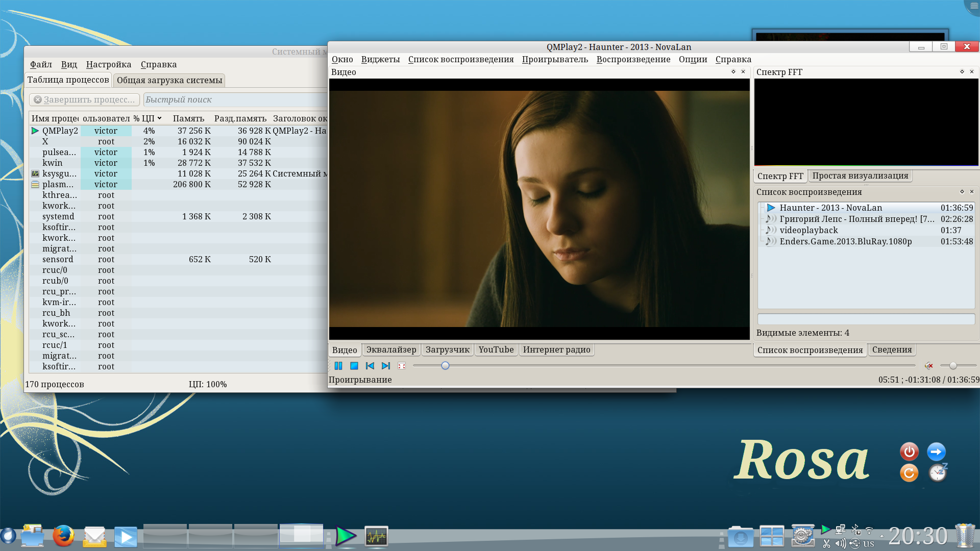Toggle the mute speaker icon
The height and width of the screenshot is (551, 980).
[929, 365]
